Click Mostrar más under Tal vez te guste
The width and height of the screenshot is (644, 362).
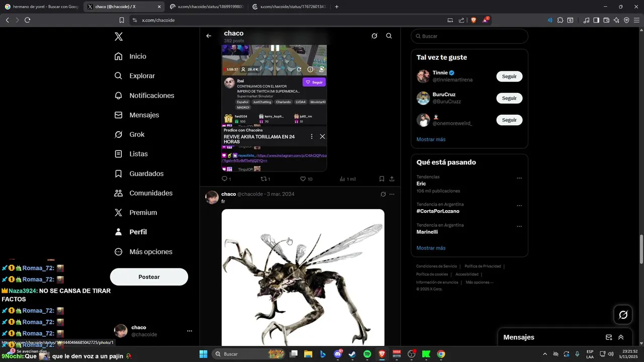click(431, 139)
